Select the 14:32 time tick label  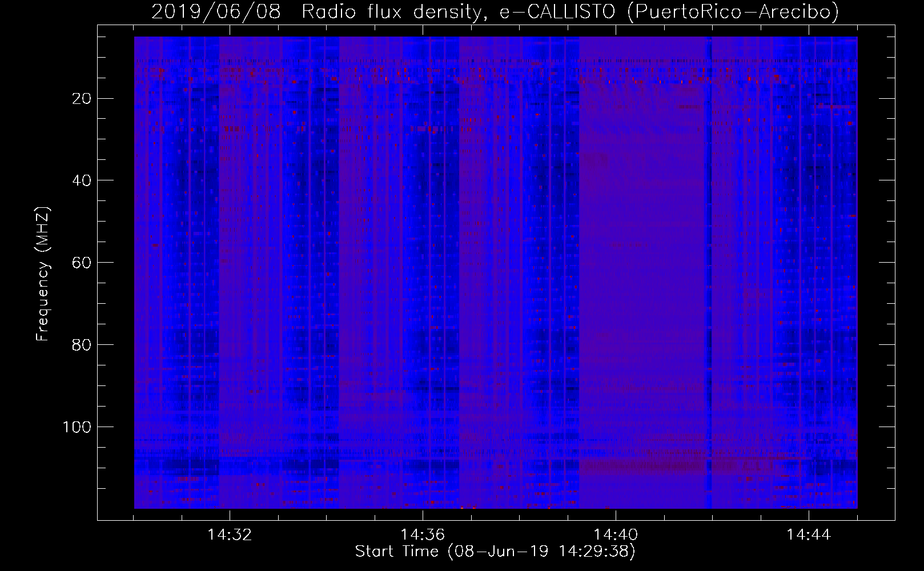click(229, 535)
